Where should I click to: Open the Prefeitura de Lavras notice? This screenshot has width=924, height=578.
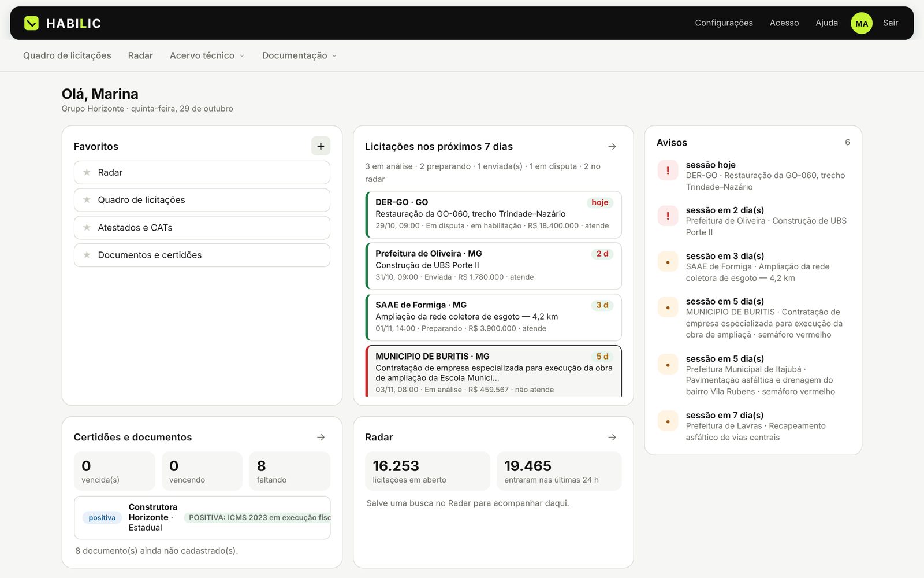point(753,427)
